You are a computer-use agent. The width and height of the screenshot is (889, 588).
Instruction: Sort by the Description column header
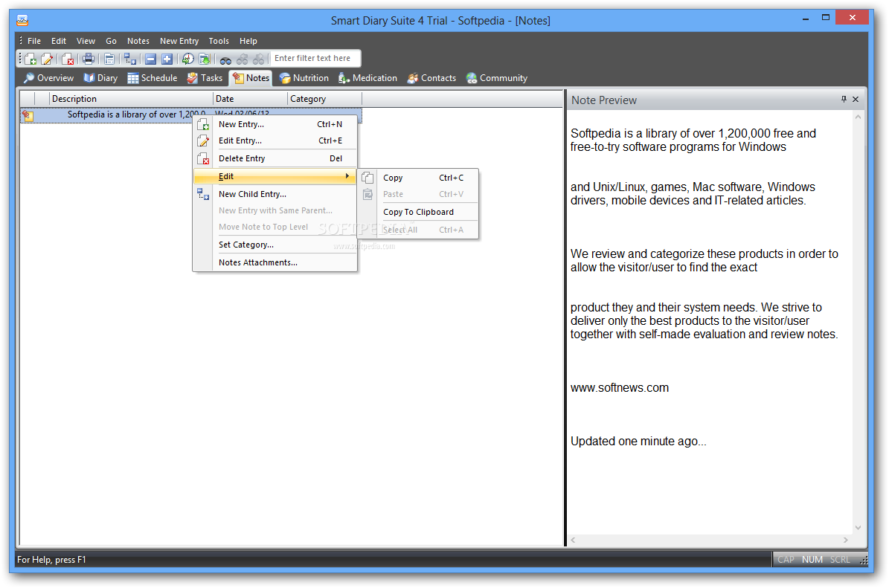coord(131,99)
